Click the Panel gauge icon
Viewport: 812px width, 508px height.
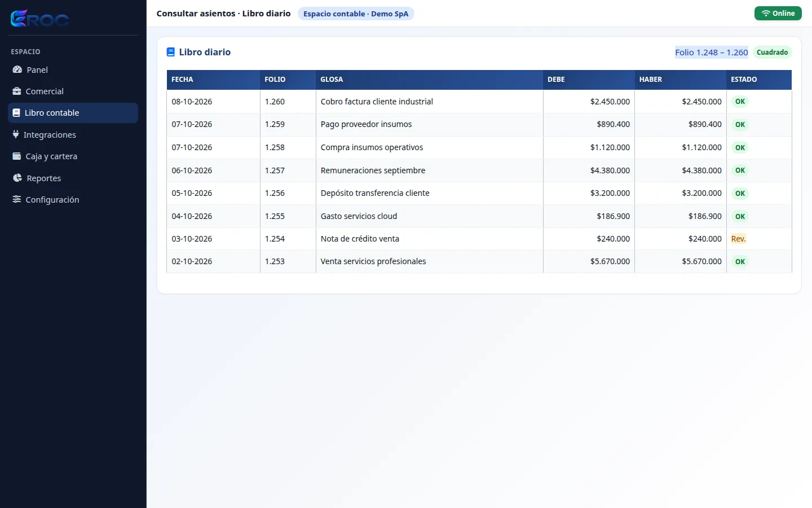click(17, 69)
